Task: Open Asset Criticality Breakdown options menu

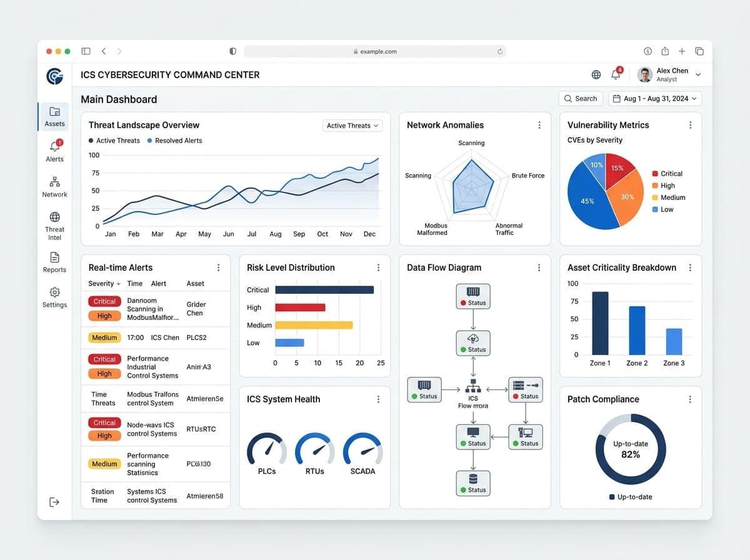Action: [690, 267]
